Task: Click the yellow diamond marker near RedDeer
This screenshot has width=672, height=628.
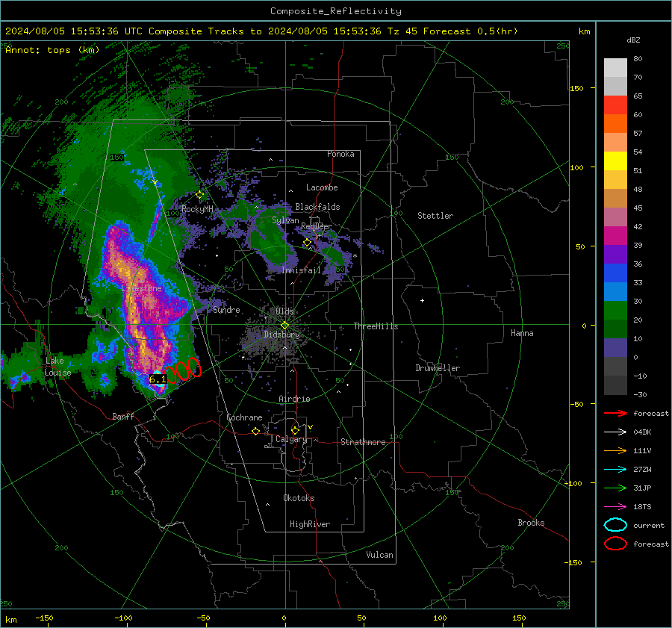Action: pos(307,243)
